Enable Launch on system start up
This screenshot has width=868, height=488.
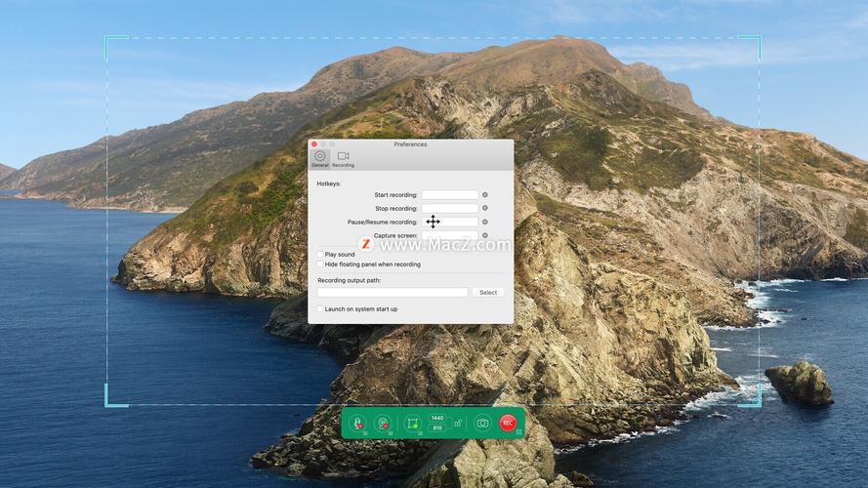[x=320, y=309]
